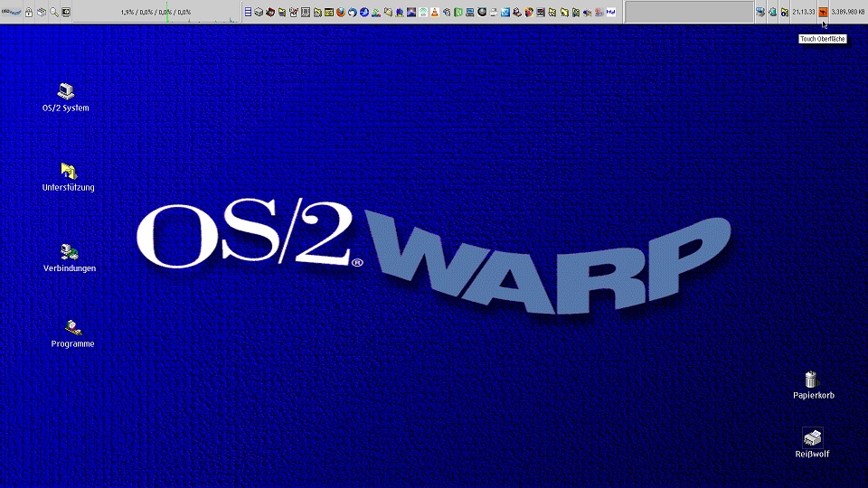Launch Thunderbird from the toolbar

(x=352, y=12)
